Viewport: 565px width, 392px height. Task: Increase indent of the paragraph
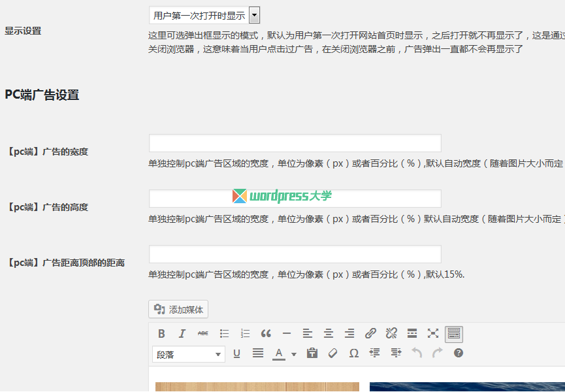396,353
